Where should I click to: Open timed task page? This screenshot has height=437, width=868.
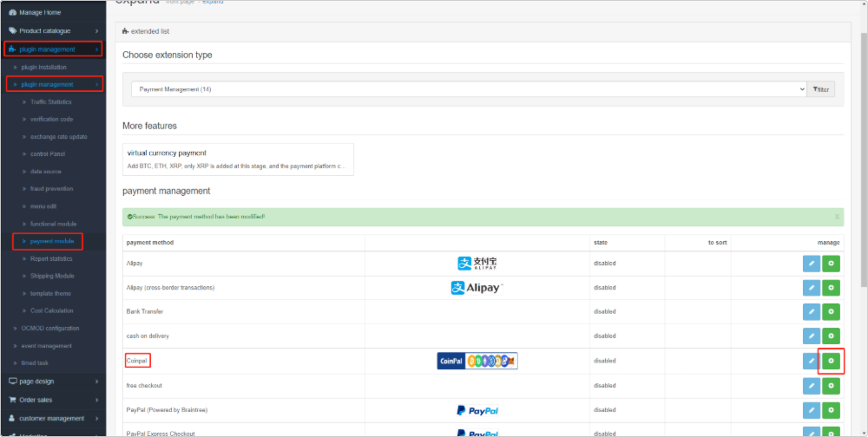(x=35, y=363)
